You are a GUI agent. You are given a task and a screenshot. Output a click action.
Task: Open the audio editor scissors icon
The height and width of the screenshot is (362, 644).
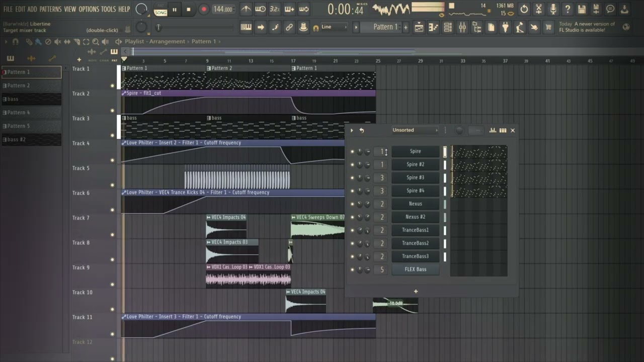pyautogui.click(x=539, y=9)
